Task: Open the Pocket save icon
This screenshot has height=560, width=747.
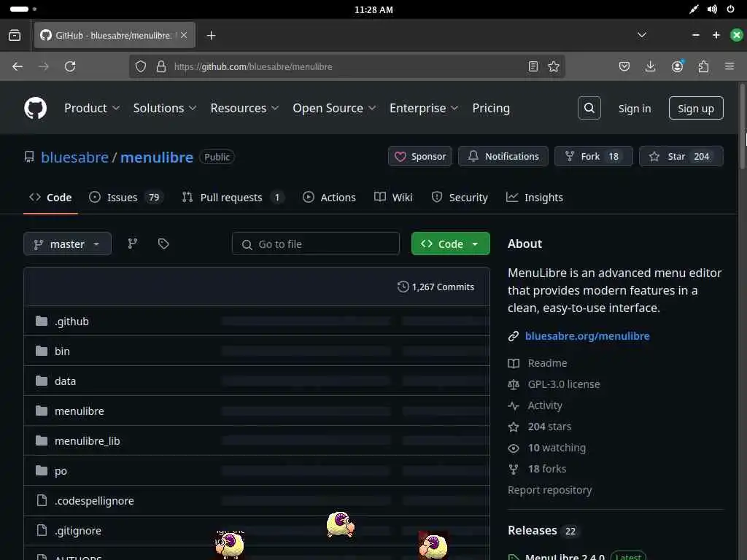Action: pyautogui.click(x=624, y=66)
